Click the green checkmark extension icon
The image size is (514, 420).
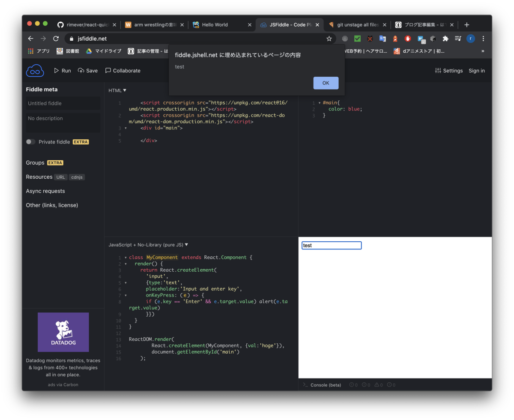tap(357, 39)
